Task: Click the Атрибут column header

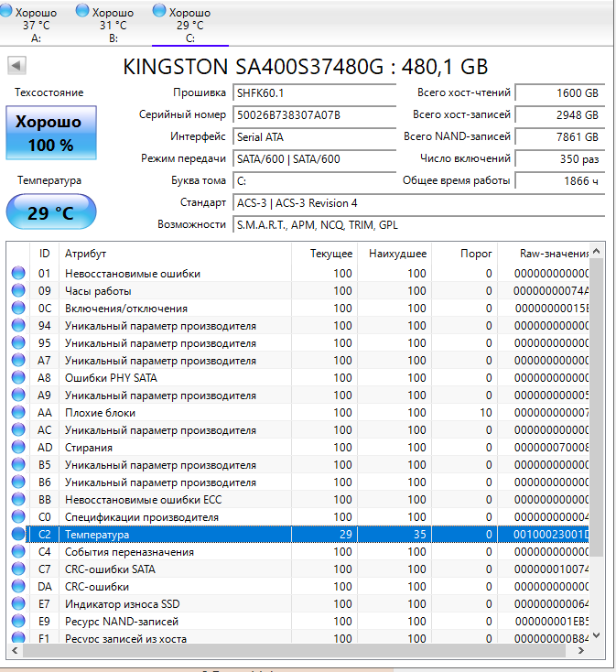Action: pyautogui.click(x=175, y=254)
